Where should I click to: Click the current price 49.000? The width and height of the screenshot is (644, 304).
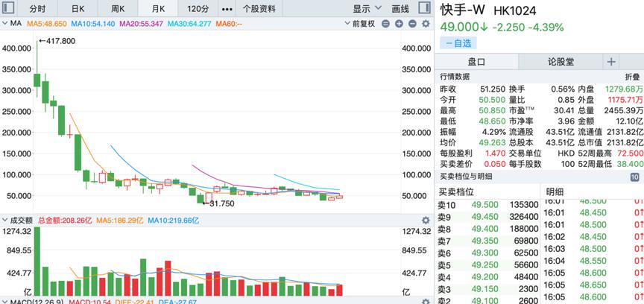pyautogui.click(x=464, y=27)
